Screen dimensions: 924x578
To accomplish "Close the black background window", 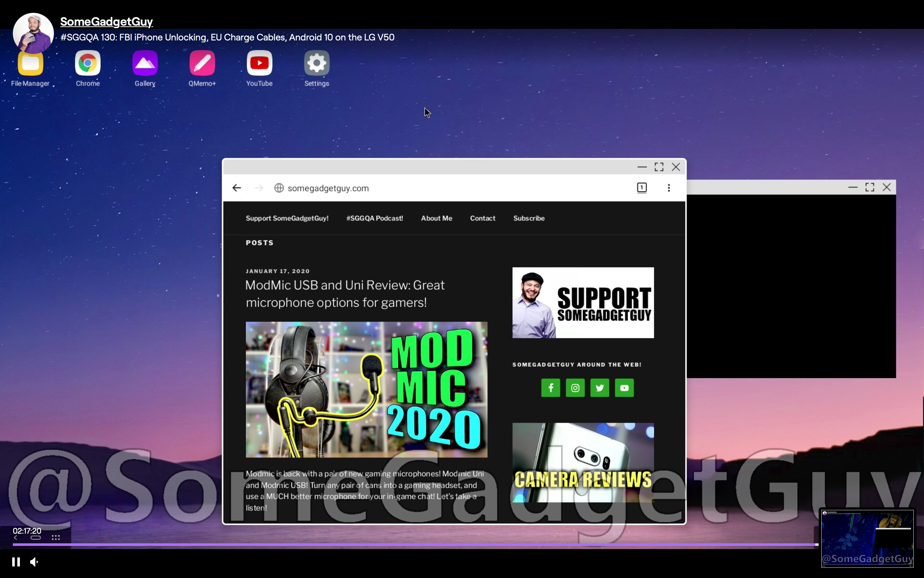I will click(x=886, y=187).
